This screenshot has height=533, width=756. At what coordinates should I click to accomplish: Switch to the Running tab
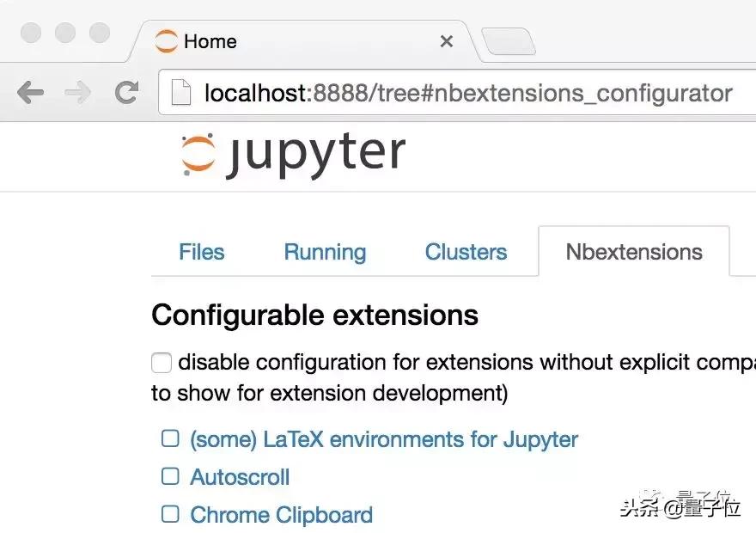pyautogui.click(x=325, y=252)
